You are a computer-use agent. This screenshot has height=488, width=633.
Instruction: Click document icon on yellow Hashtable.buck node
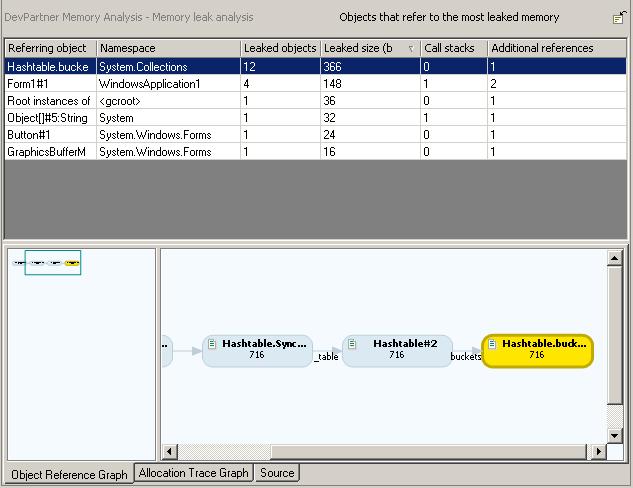(493, 344)
